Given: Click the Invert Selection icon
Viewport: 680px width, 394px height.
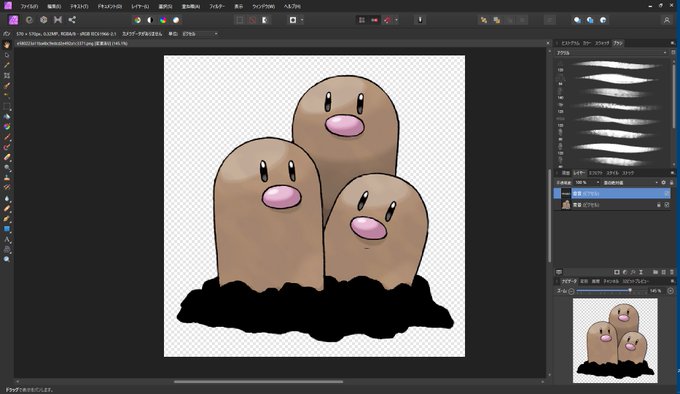Looking at the screenshot, I should point(265,20).
